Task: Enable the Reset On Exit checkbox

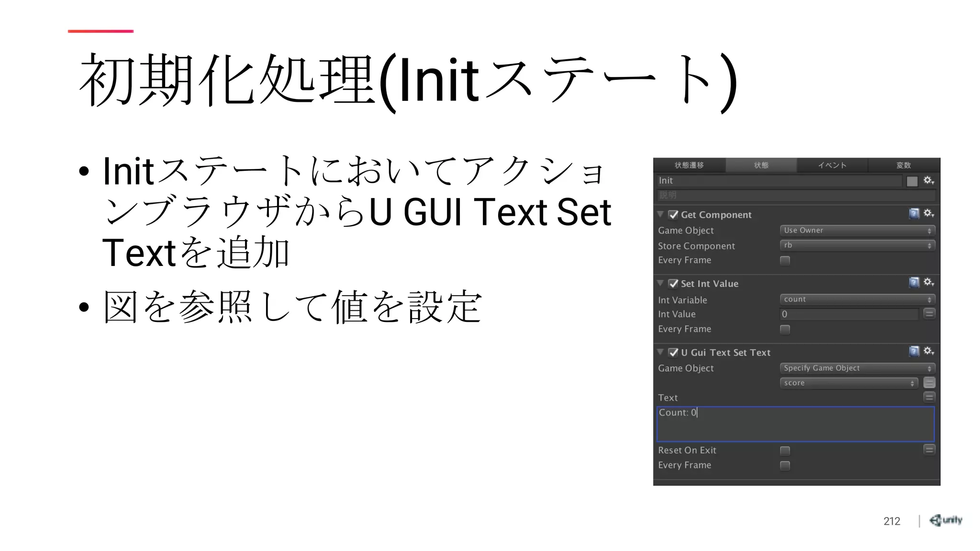Action: click(x=785, y=451)
